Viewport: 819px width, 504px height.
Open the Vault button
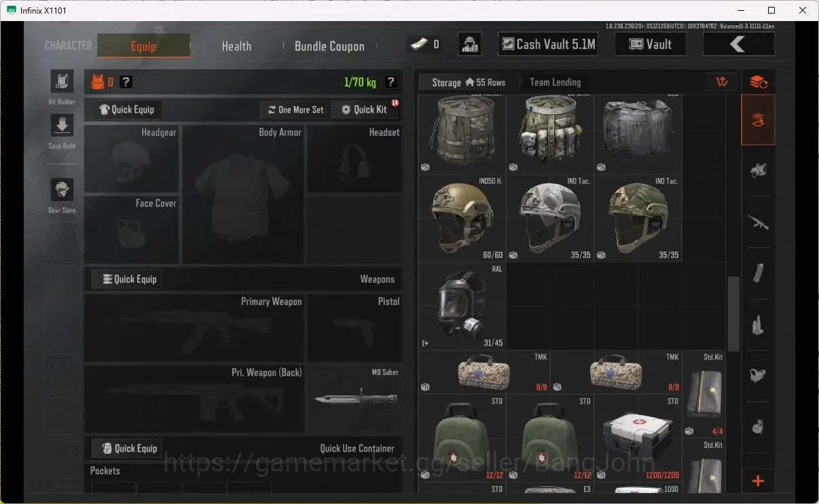tap(650, 44)
